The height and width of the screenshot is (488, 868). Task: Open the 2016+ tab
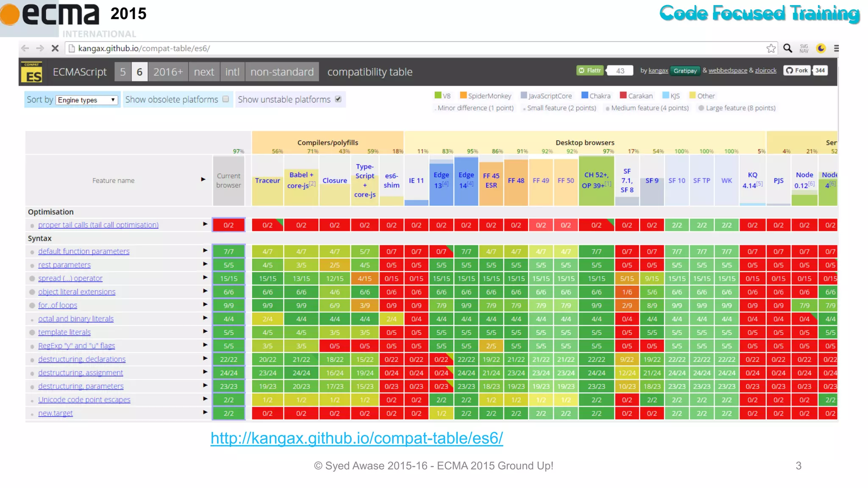(168, 72)
